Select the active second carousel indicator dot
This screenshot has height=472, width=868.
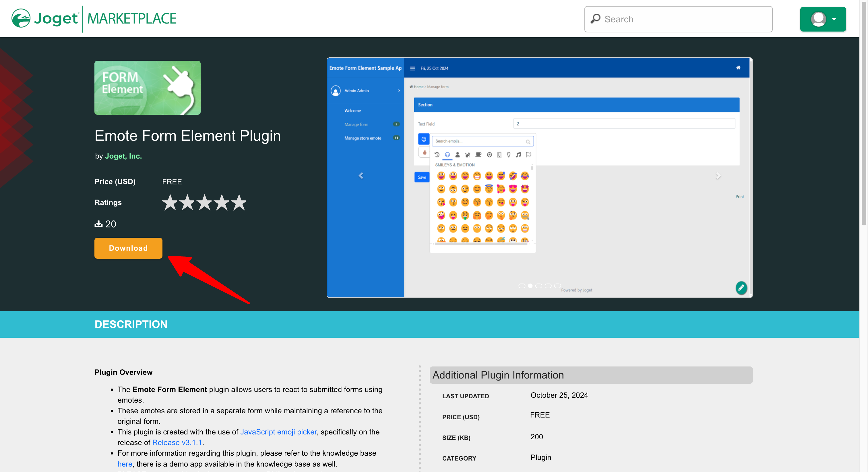click(530, 286)
